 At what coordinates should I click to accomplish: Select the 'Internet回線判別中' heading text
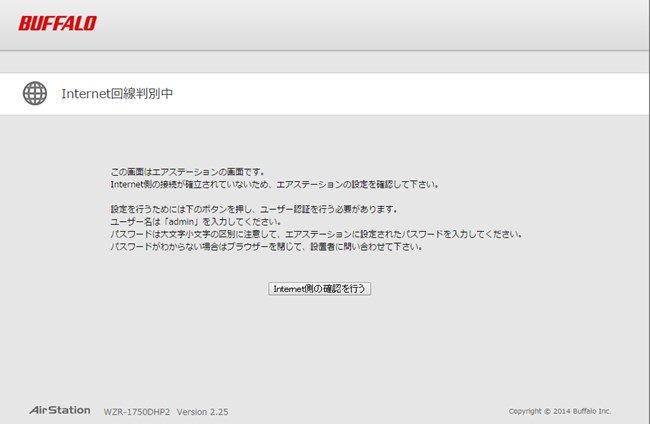click(x=117, y=94)
